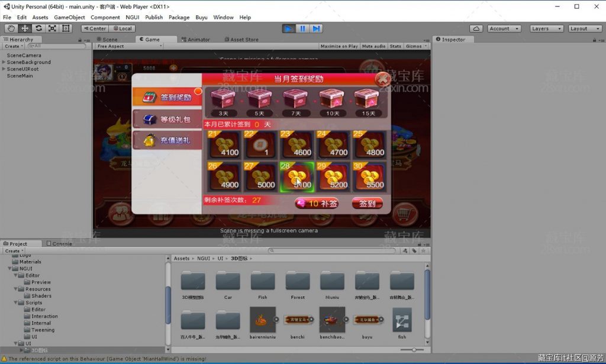
Task: Show rendering Stats overlay
Action: (x=396, y=46)
